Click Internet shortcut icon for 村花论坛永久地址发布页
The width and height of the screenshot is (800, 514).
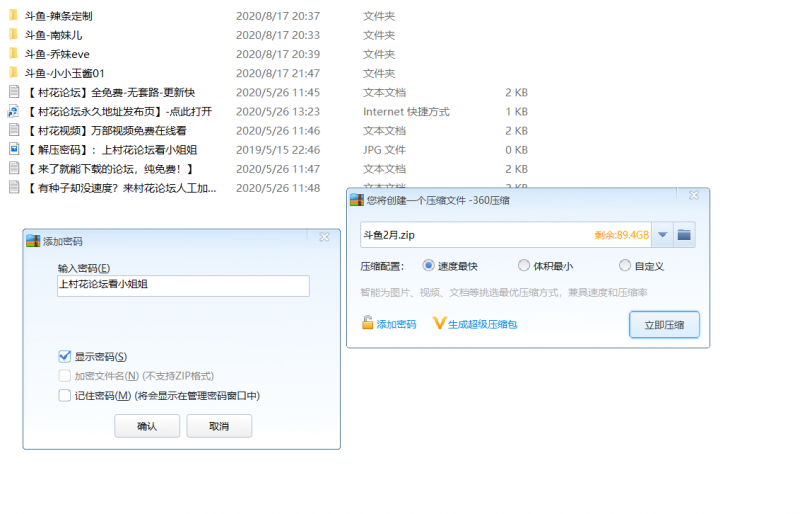pos(14,111)
